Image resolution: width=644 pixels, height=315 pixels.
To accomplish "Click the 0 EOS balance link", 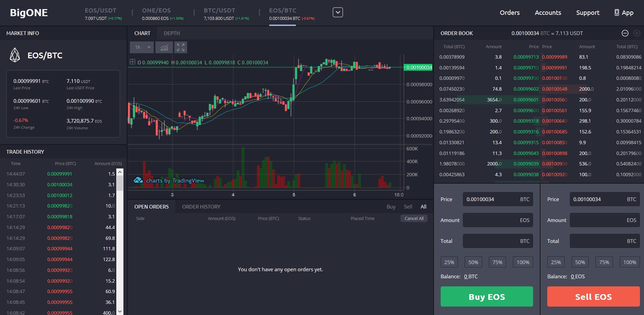I will pyautogui.click(x=578, y=276).
